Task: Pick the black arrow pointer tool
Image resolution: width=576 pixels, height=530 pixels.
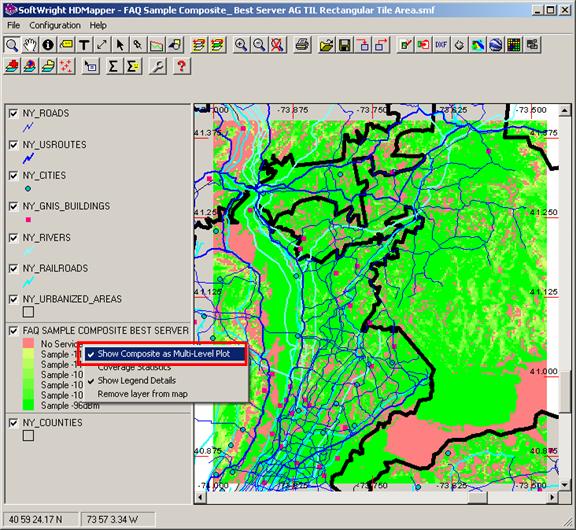Action: tap(120, 45)
